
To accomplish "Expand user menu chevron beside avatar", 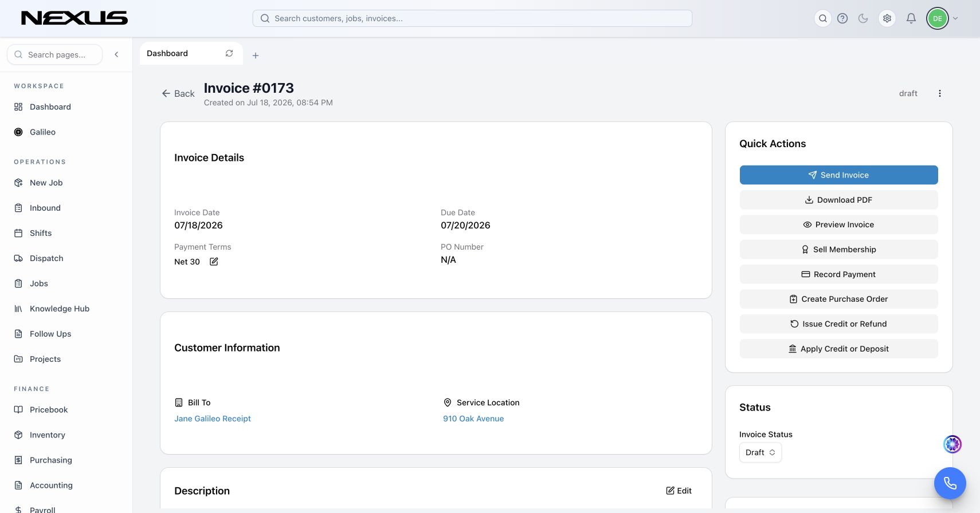I will 955,18.
